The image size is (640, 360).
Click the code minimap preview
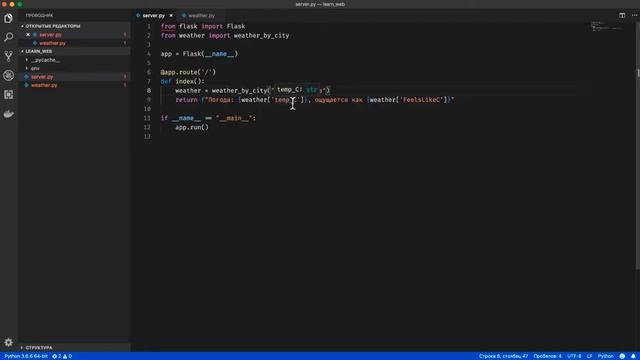click(x=606, y=26)
